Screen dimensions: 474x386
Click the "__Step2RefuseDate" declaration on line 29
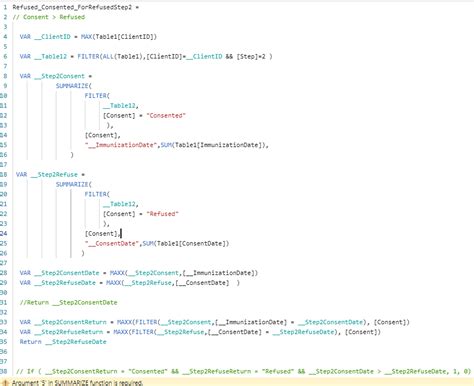[x=65, y=283]
